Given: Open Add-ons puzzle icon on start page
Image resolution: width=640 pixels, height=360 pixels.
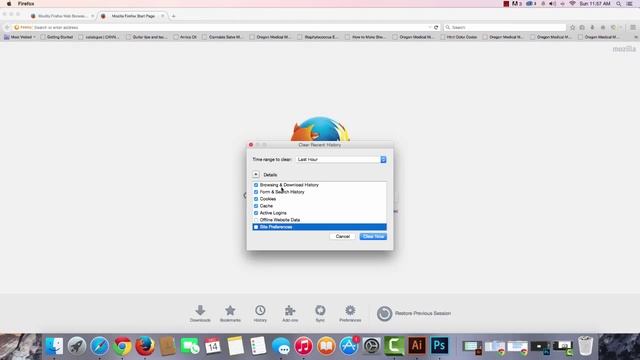Looking at the screenshot, I should tap(290, 313).
